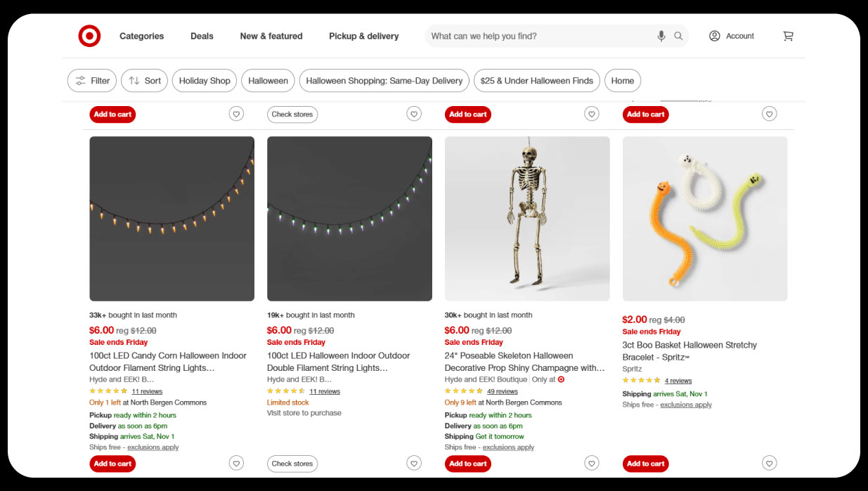This screenshot has height=491, width=868.
Task: Favorite the Candy Corn string lights
Action: coord(236,463)
